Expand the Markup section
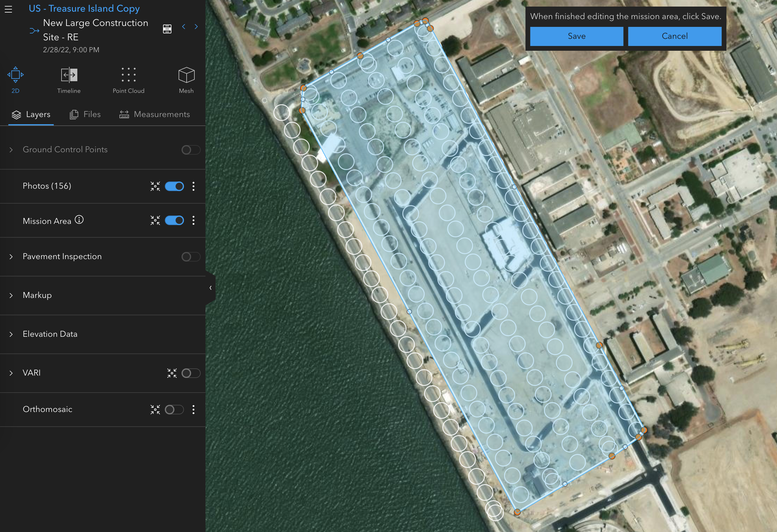The height and width of the screenshot is (532, 777). pos(11,296)
